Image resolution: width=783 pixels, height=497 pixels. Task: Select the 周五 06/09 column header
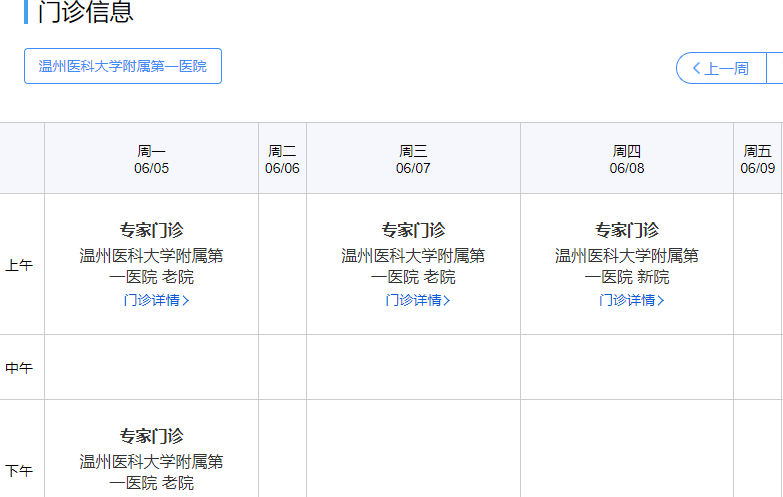757,159
